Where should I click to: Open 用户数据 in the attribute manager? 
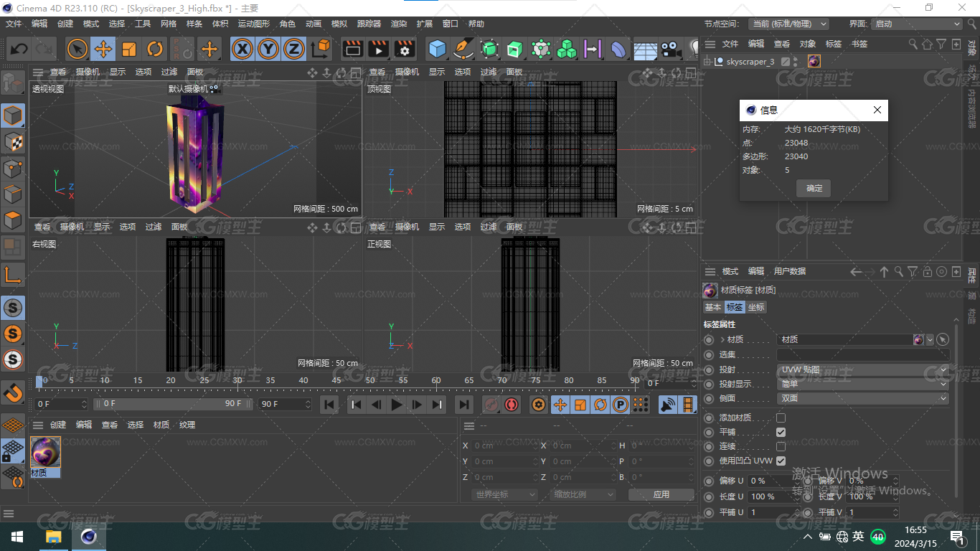click(x=790, y=271)
